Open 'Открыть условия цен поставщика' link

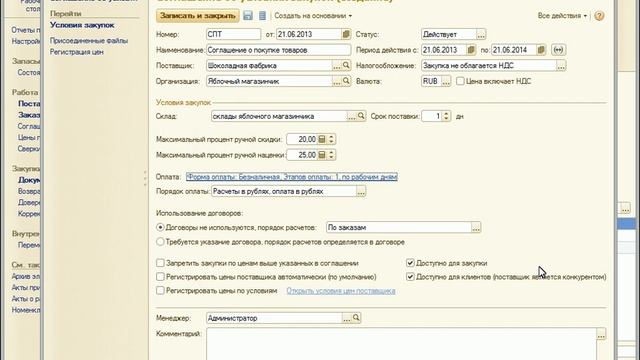[341, 291]
